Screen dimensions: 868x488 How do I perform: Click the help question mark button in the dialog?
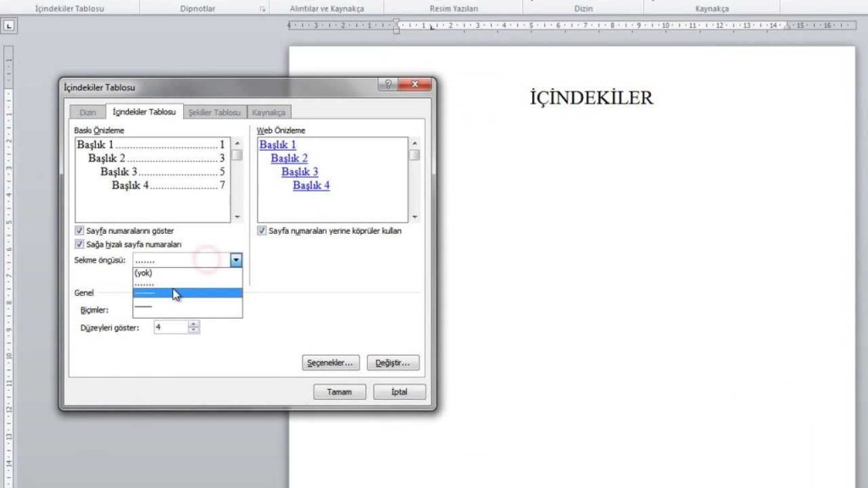click(388, 84)
